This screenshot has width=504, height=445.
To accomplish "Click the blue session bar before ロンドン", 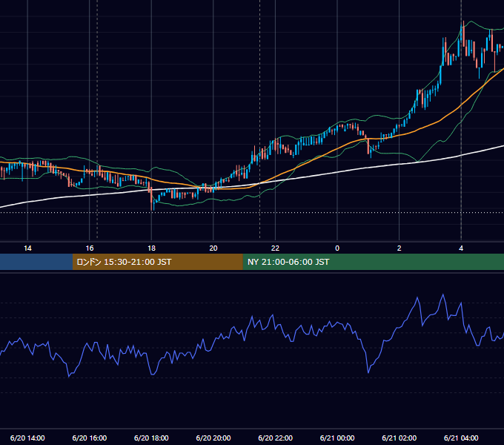I will point(36,262).
